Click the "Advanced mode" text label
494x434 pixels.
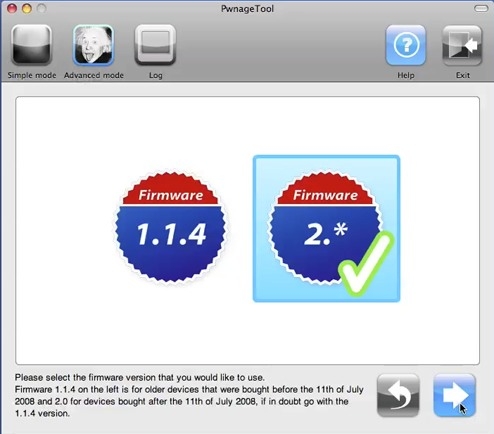pos(94,75)
